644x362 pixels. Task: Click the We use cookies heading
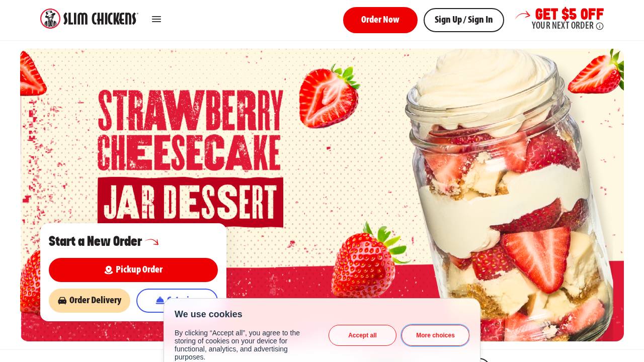208,314
